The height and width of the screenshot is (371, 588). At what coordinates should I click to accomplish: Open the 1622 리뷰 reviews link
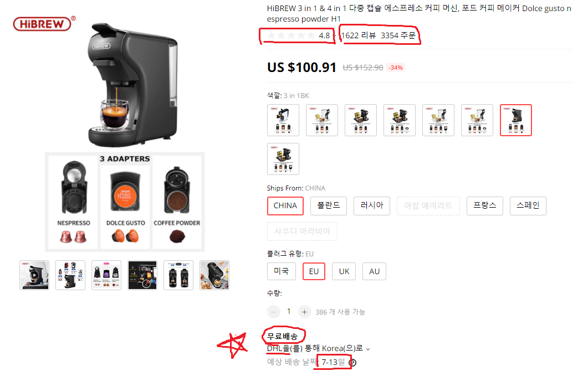359,35
